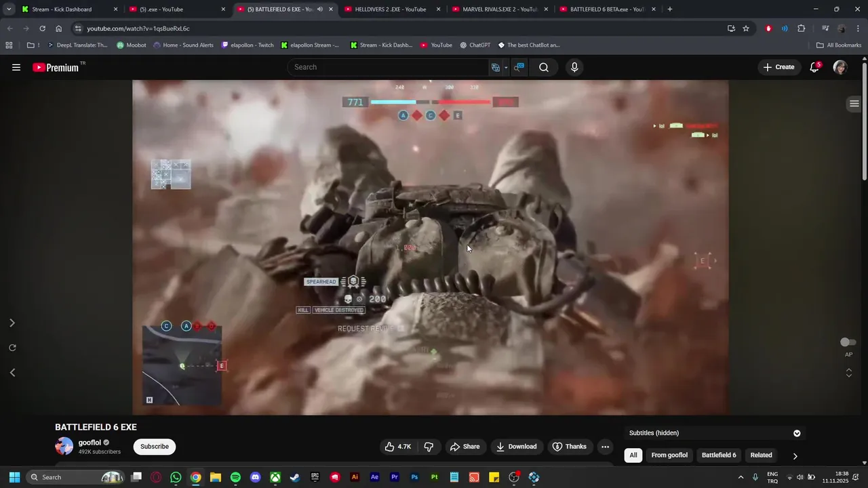
Task: Open ChatGPT bookmark
Action: [x=475, y=45]
